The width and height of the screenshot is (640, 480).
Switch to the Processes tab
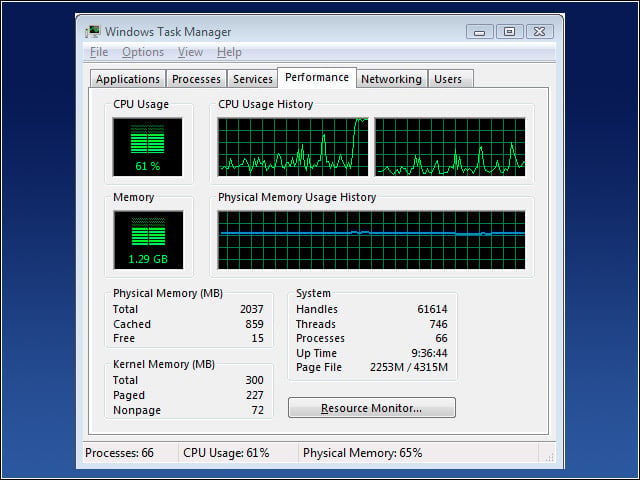[196, 79]
